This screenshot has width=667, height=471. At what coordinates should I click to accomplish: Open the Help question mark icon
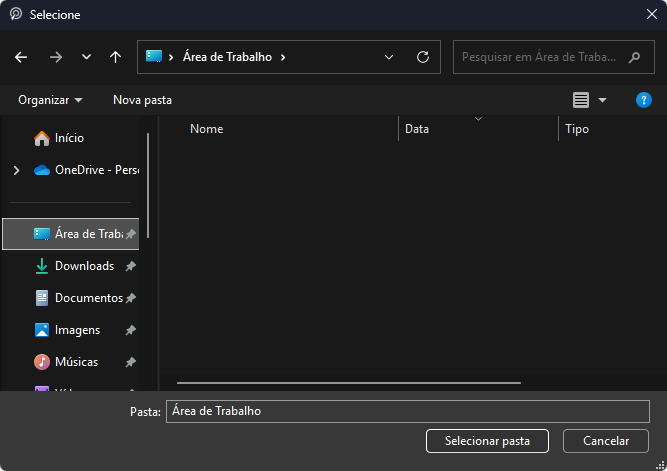tap(644, 100)
